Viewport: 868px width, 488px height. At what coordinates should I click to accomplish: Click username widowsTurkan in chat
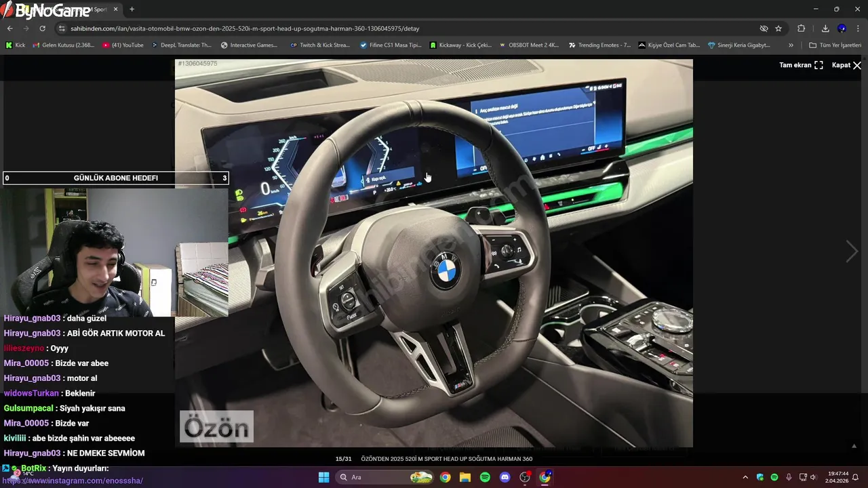click(x=31, y=393)
